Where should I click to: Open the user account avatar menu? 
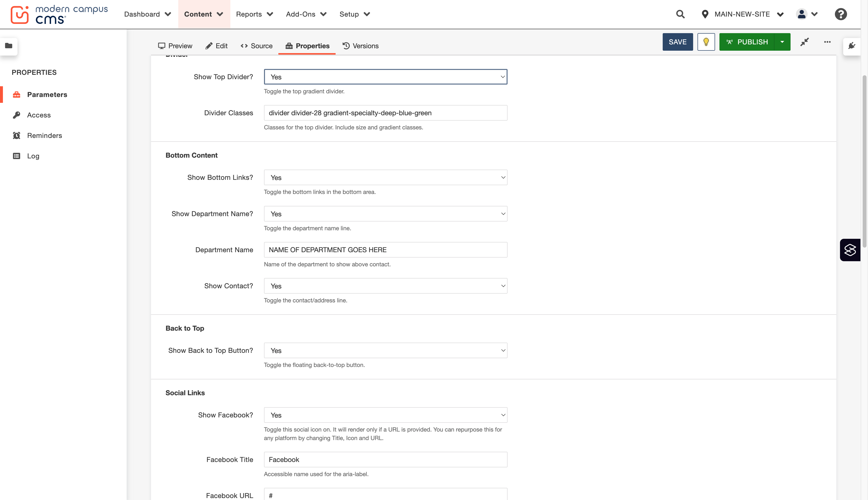pos(807,14)
